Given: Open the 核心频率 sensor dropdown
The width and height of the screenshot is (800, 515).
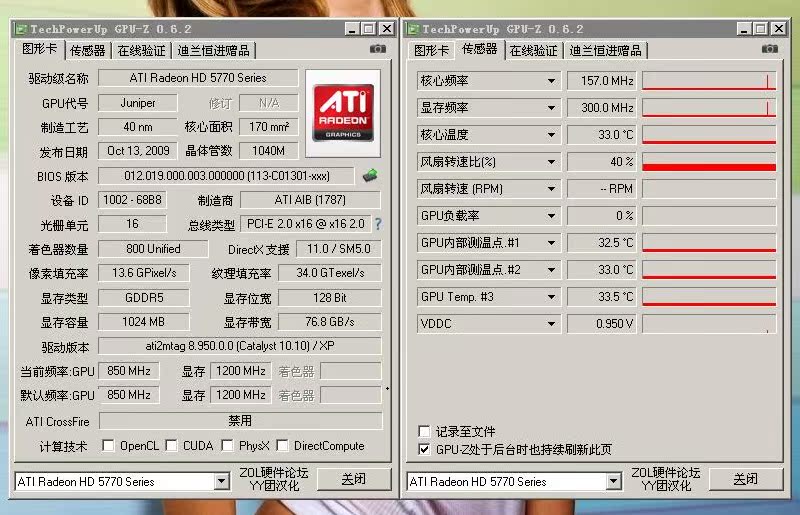Looking at the screenshot, I should (551, 81).
